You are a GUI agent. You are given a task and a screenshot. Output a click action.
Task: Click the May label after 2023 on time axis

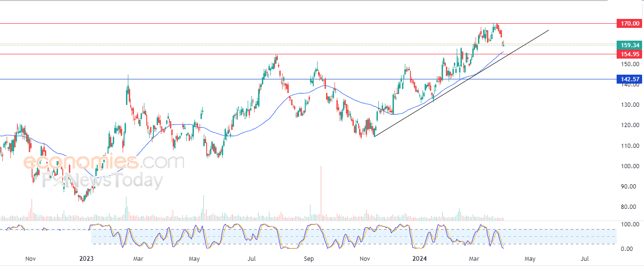(195, 259)
